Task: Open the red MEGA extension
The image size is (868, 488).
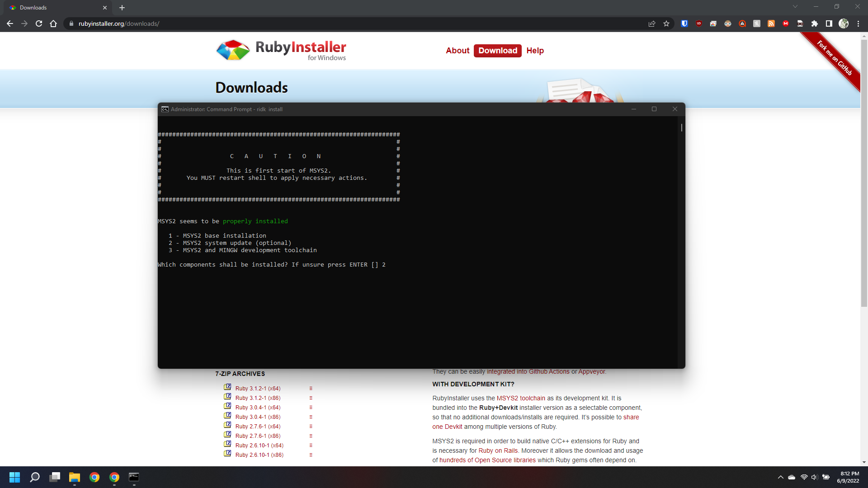Action: pyautogui.click(x=786, y=23)
